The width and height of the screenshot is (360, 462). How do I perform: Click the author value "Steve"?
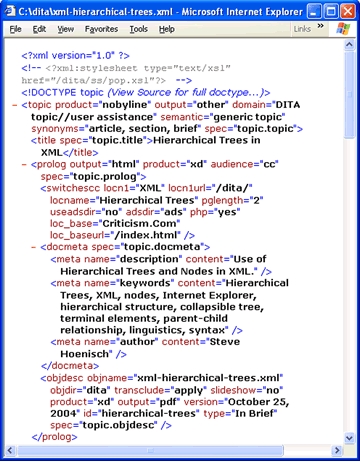pos(225,342)
